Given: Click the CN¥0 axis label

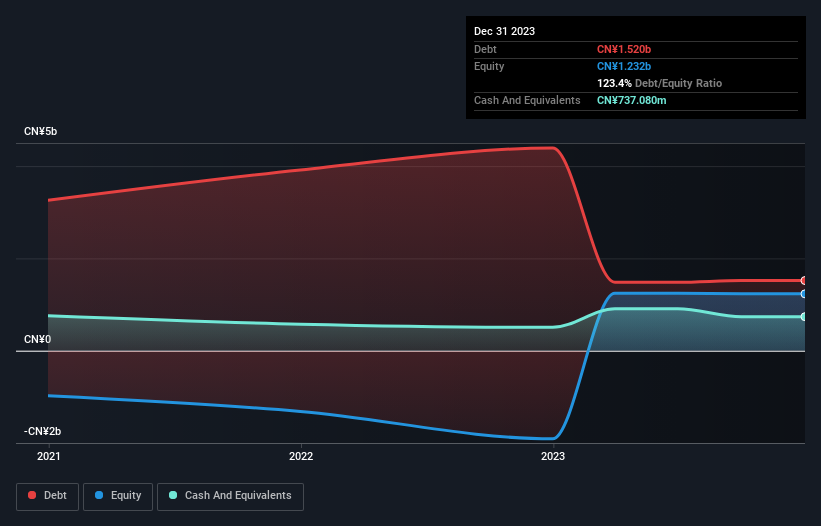Looking at the screenshot, I should (38, 339).
